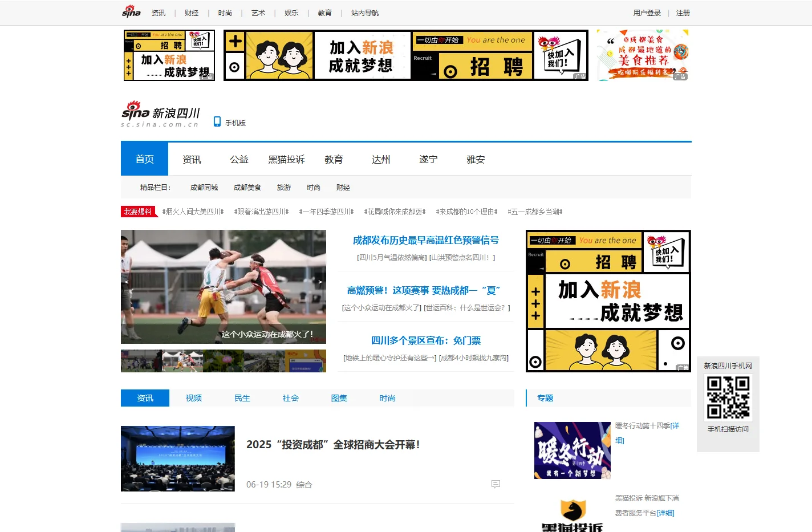Click 注册 to register
The height and width of the screenshot is (532, 812).
click(x=683, y=13)
